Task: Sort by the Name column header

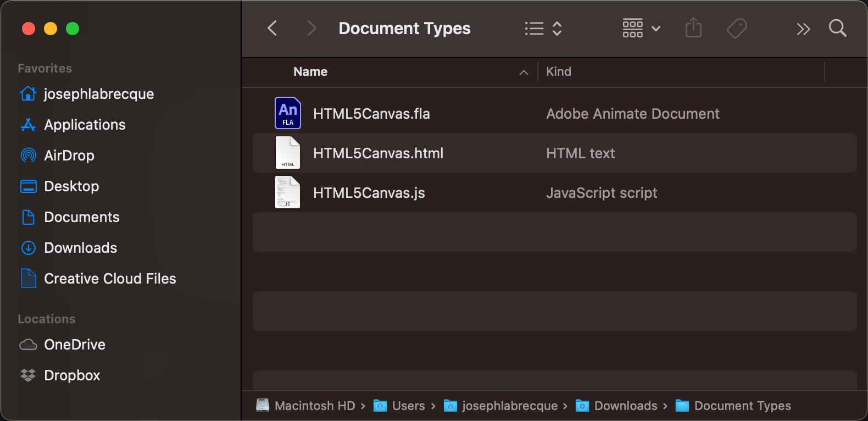Action: pos(310,72)
